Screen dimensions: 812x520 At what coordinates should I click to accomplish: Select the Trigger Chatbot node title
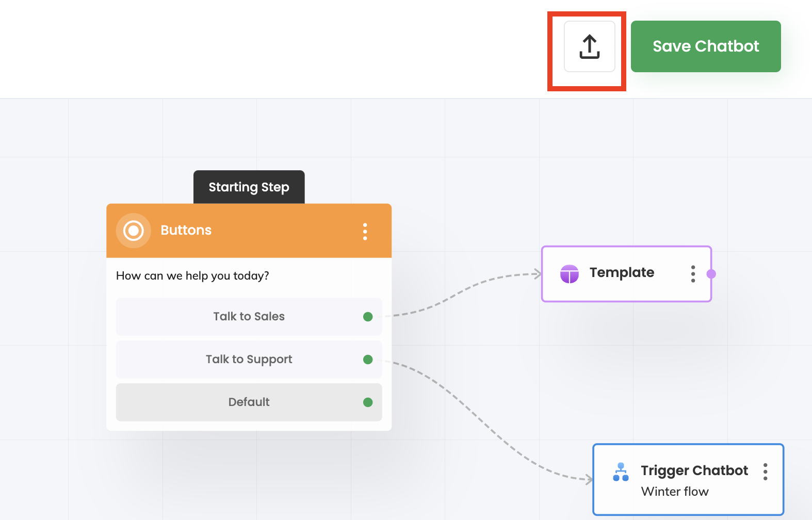coord(694,470)
